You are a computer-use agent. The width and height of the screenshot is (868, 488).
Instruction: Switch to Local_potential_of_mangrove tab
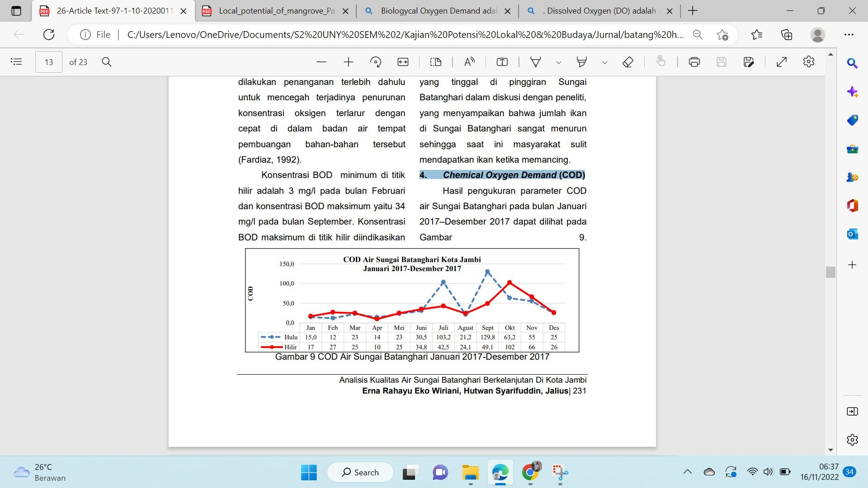[x=277, y=11]
